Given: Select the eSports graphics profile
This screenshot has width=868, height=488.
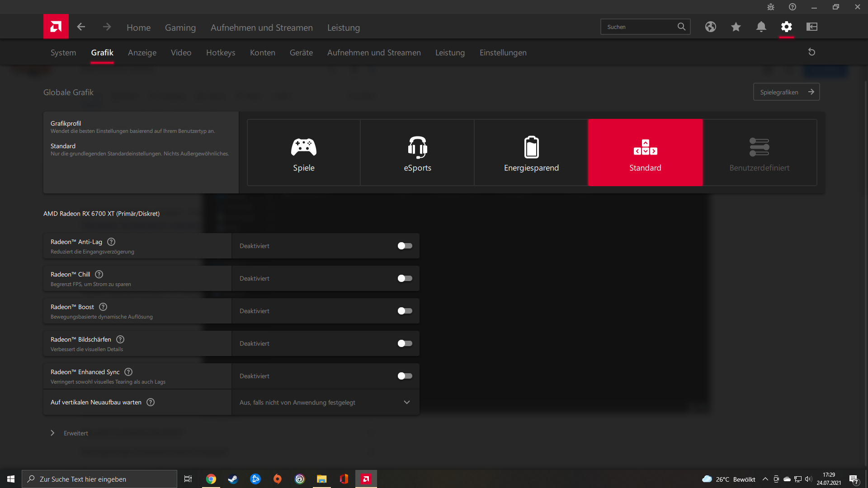Looking at the screenshot, I should [417, 152].
